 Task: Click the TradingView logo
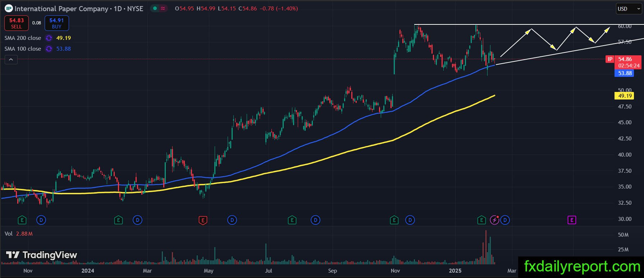pyautogui.click(x=41, y=255)
